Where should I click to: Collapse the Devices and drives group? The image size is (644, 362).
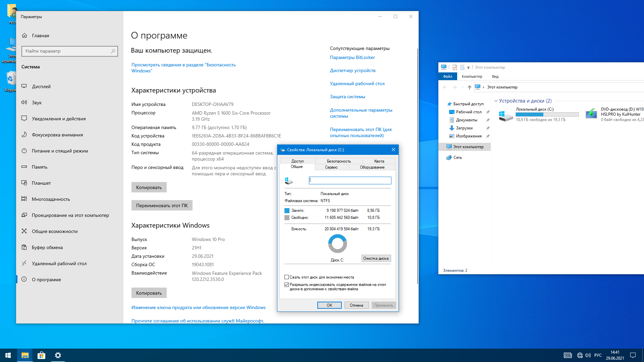pos(496,101)
